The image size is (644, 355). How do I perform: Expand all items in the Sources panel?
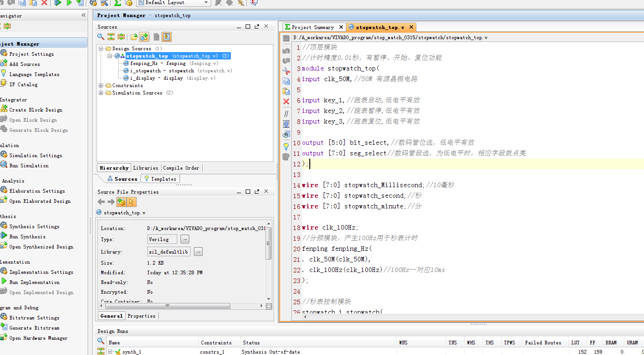click(x=121, y=37)
